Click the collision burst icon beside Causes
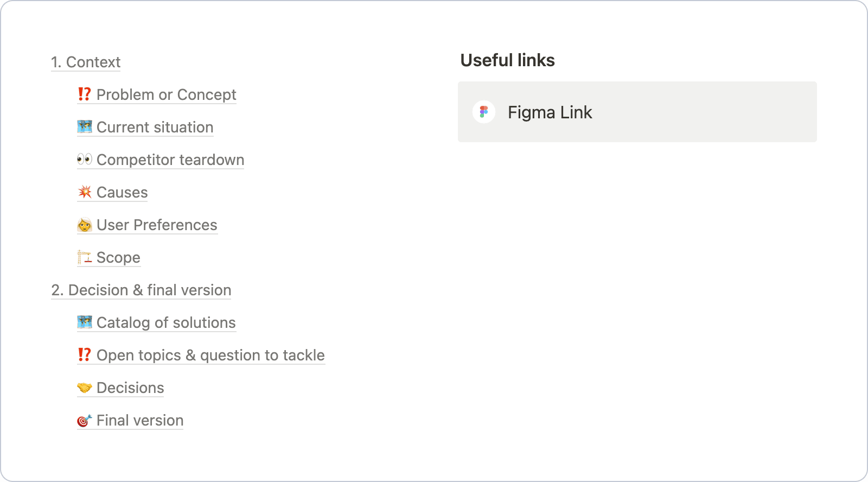This screenshot has width=868, height=482. click(x=85, y=192)
